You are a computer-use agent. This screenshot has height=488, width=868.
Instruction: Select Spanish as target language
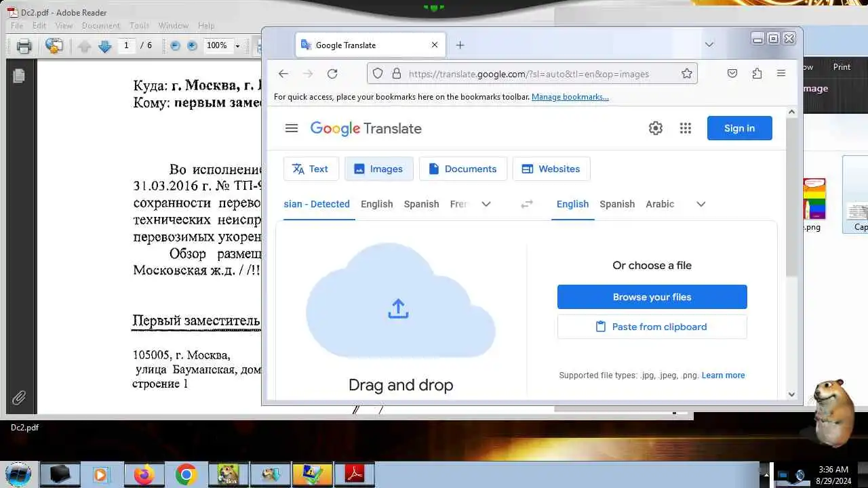(x=617, y=204)
